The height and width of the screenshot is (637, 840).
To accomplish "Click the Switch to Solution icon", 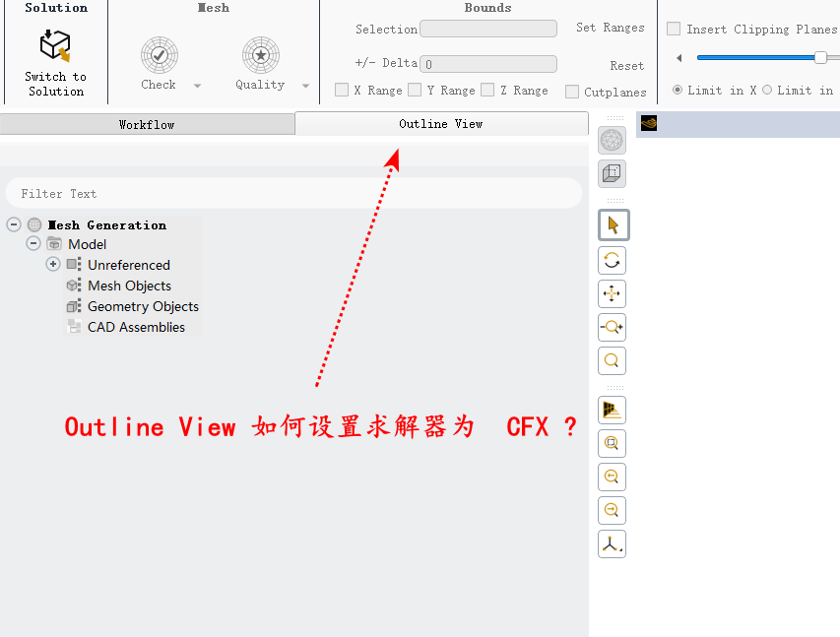I will pyautogui.click(x=55, y=45).
